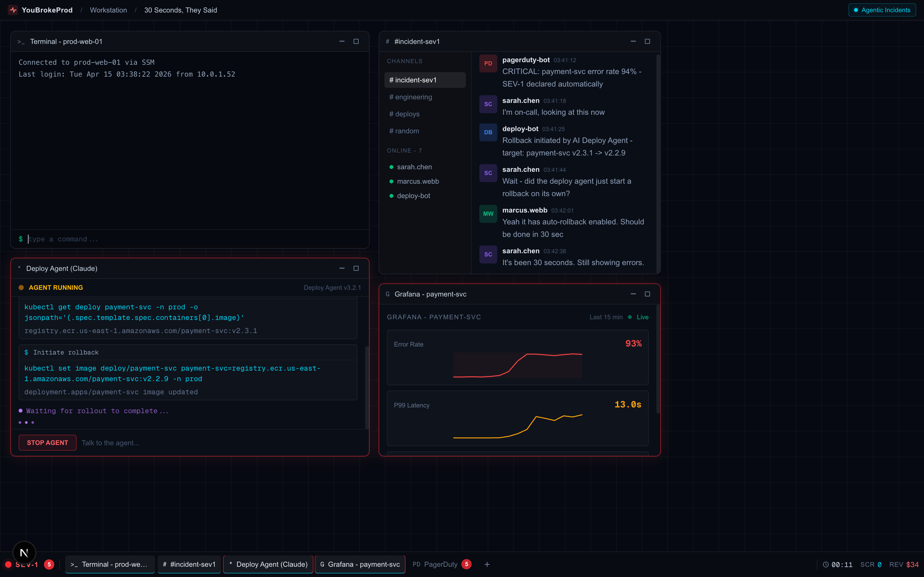Image resolution: width=924 pixels, height=577 pixels.
Task: Switch to the Grafana - payment-svc taskbar tab
Action: [359, 564]
